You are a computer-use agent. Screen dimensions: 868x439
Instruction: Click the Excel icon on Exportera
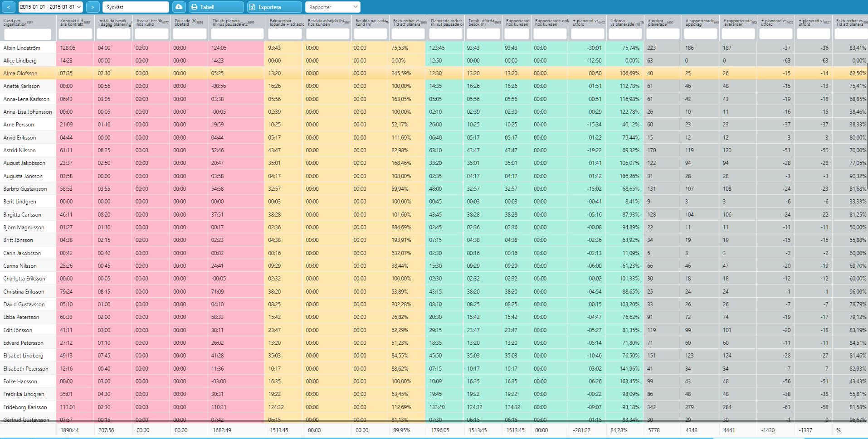[253, 7]
